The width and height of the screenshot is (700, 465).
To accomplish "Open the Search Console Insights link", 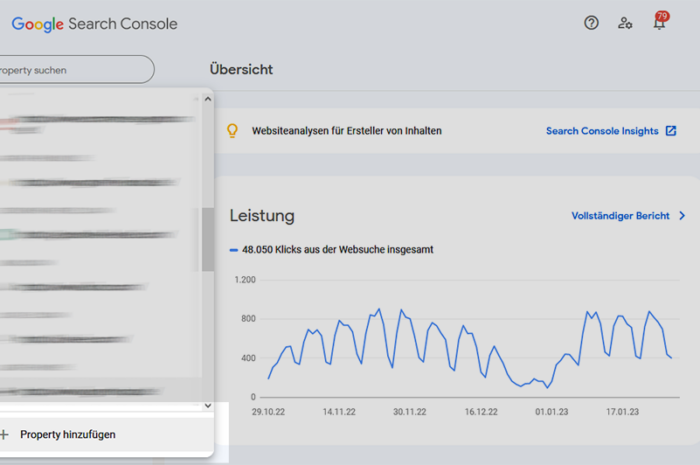I will click(602, 131).
